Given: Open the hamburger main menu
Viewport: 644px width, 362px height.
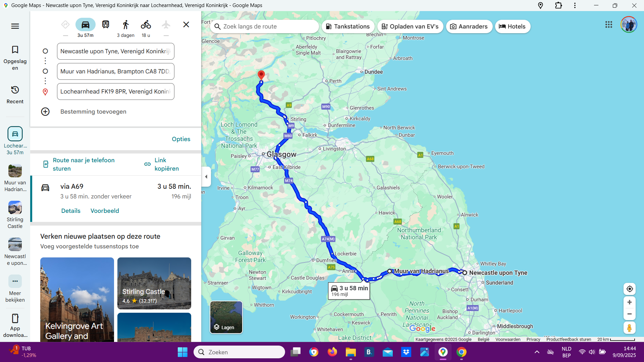Looking at the screenshot, I should pos(15,26).
